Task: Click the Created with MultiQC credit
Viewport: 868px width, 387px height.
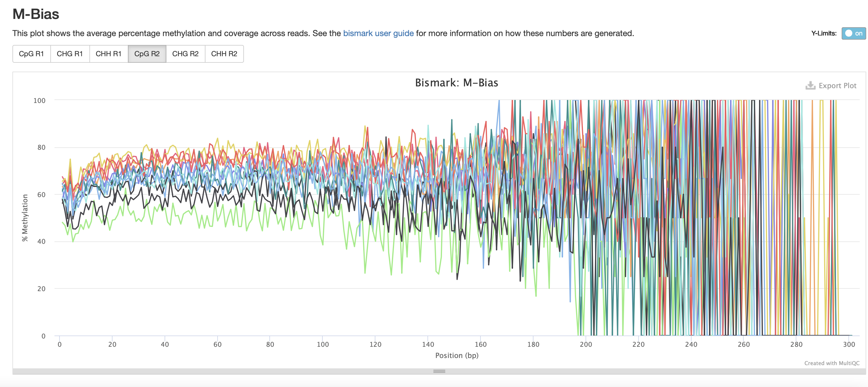Action: (x=832, y=363)
